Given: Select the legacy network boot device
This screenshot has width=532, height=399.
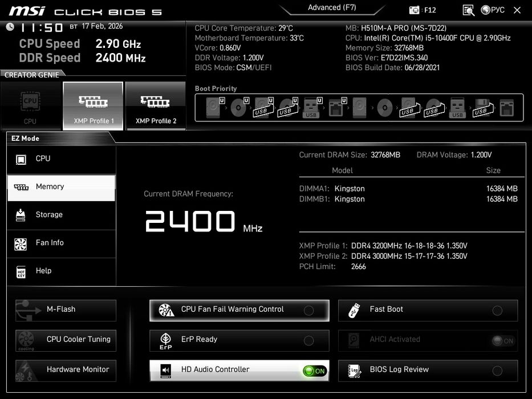Looking at the screenshot, I should click(507, 107).
